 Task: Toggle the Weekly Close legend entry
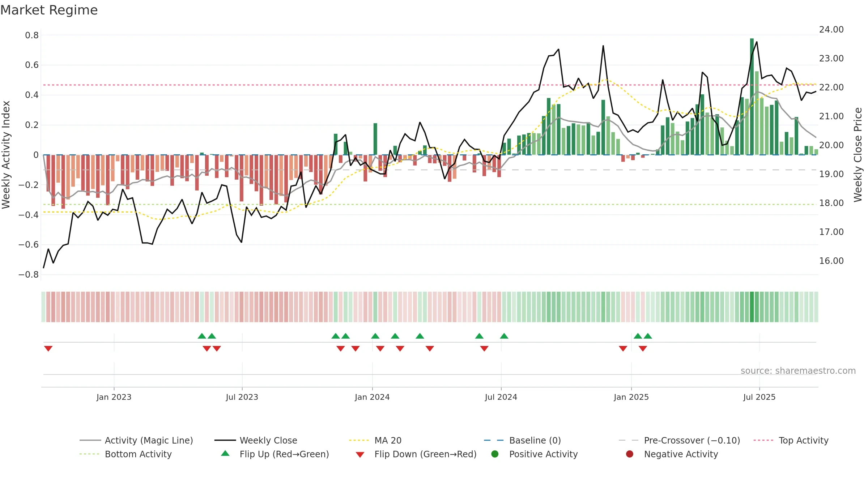(x=256, y=440)
